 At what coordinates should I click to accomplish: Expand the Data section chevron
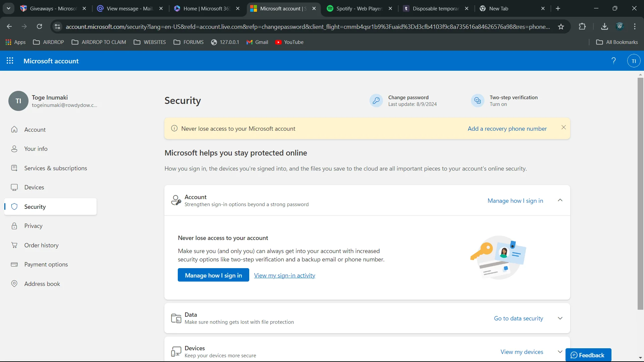(x=560, y=318)
